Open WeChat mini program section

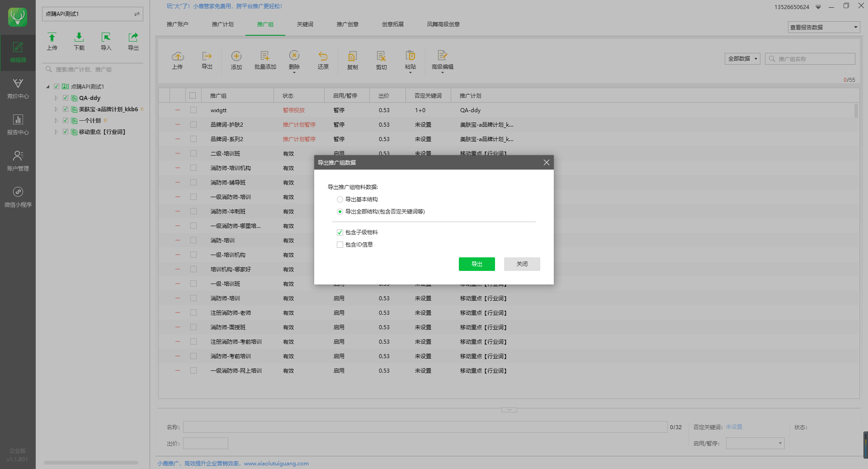pos(18,197)
